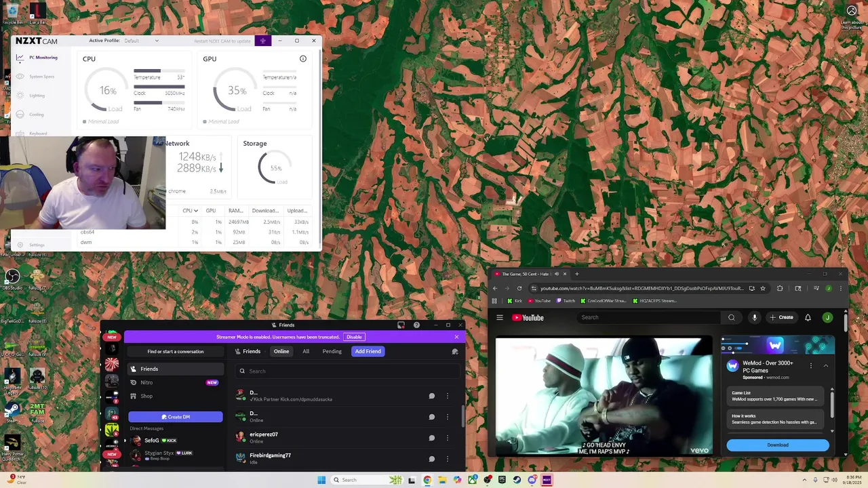Open System Specs in NZXT CAM

pos(41,77)
